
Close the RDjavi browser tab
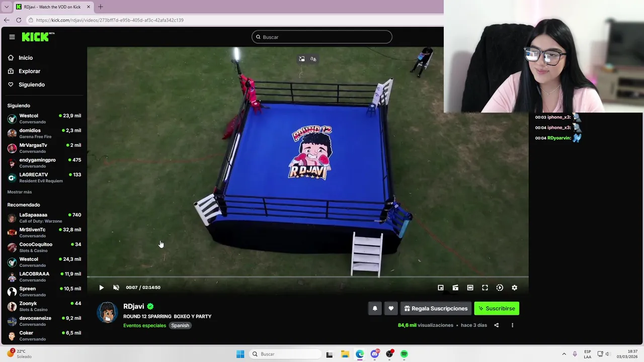(x=89, y=7)
